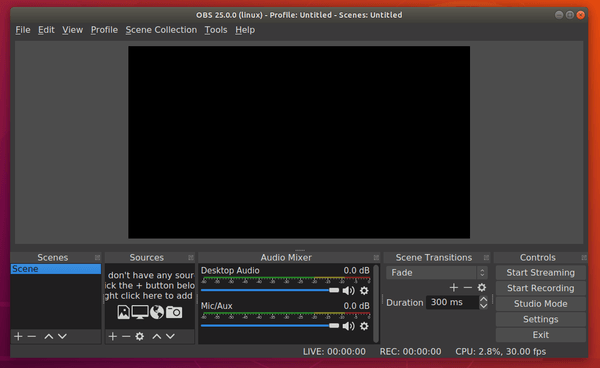Open the Help menu
This screenshot has width=600, height=368.
point(245,30)
